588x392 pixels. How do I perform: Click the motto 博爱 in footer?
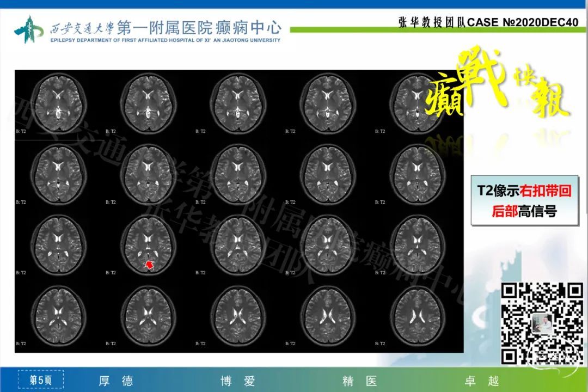(x=238, y=381)
